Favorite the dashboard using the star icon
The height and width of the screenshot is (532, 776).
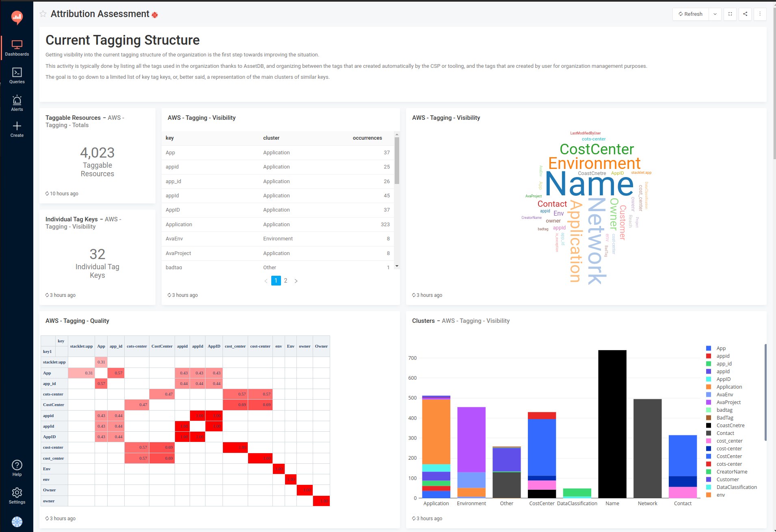[x=43, y=14]
